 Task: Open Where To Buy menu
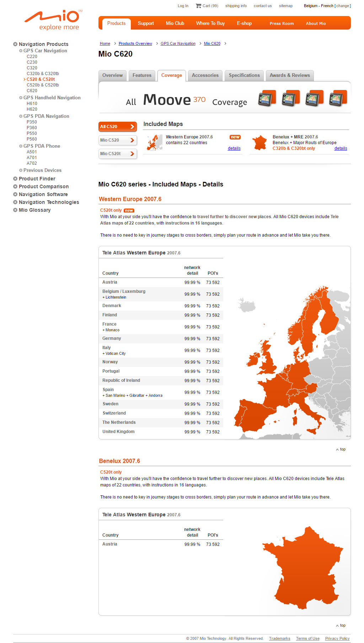point(210,23)
